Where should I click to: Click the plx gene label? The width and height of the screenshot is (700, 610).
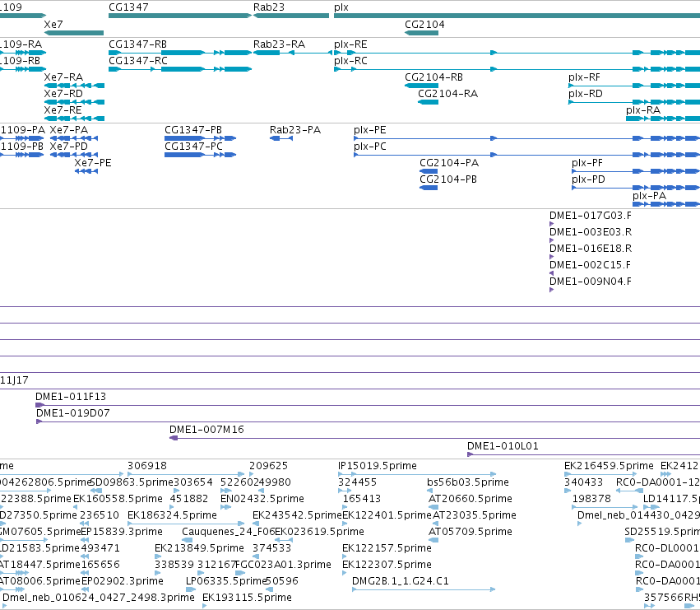click(x=341, y=7)
